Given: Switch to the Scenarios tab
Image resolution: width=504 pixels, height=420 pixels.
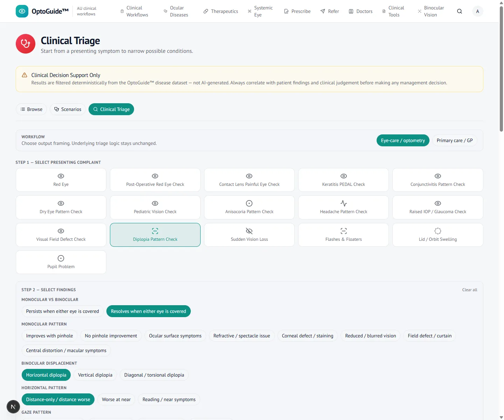Looking at the screenshot, I should click(x=68, y=109).
